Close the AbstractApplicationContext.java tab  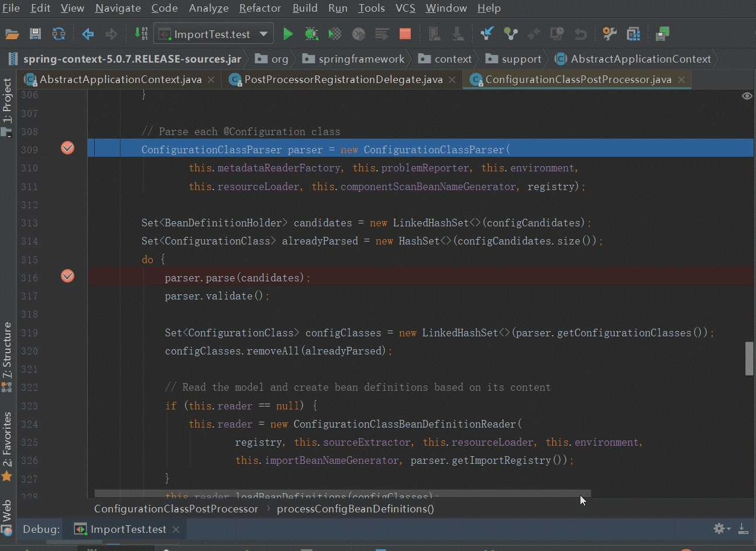pos(211,80)
